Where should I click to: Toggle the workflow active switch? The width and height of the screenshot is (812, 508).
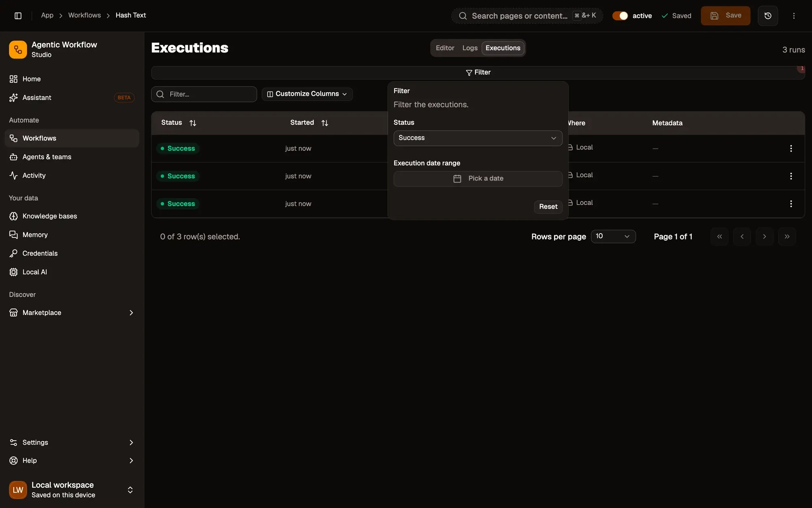pyautogui.click(x=620, y=15)
